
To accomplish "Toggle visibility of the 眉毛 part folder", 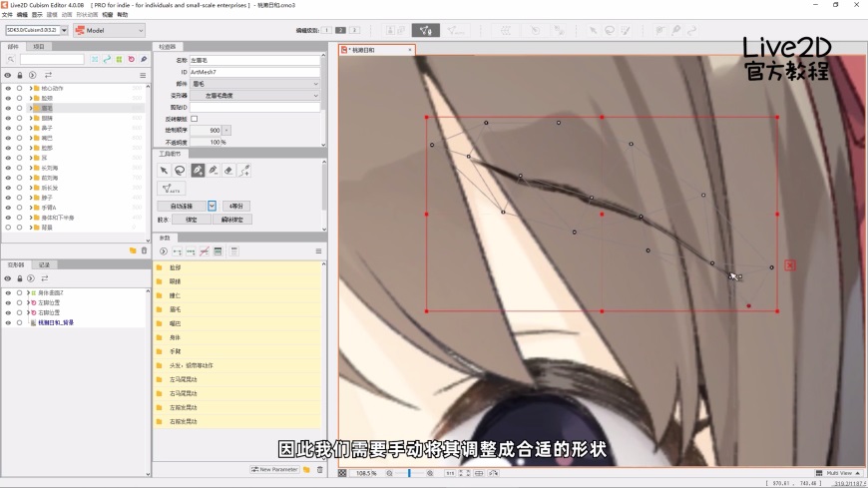I will click(8, 108).
